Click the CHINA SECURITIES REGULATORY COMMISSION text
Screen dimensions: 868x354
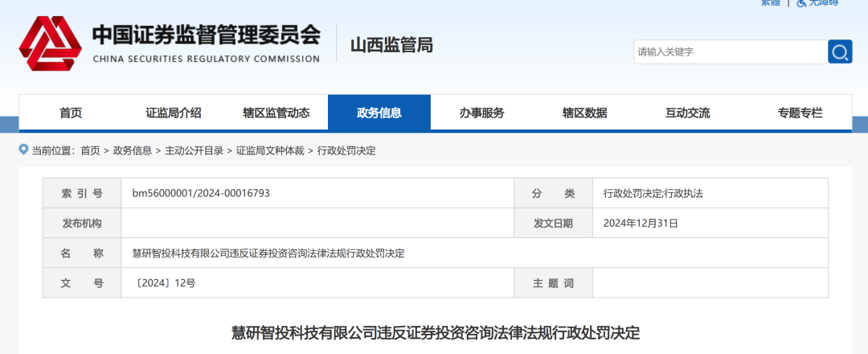(x=206, y=59)
